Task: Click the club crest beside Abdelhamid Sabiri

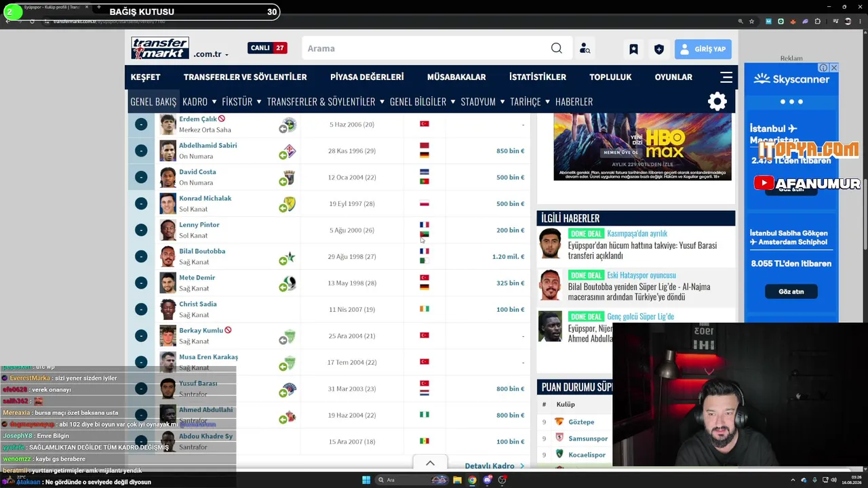Action: click(x=289, y=150)
